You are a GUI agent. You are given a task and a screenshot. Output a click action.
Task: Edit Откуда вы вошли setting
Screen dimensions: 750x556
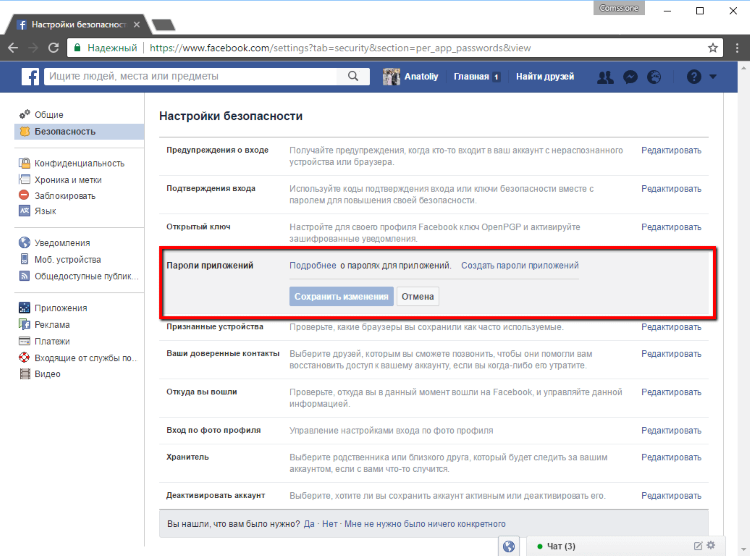(671, 392)
